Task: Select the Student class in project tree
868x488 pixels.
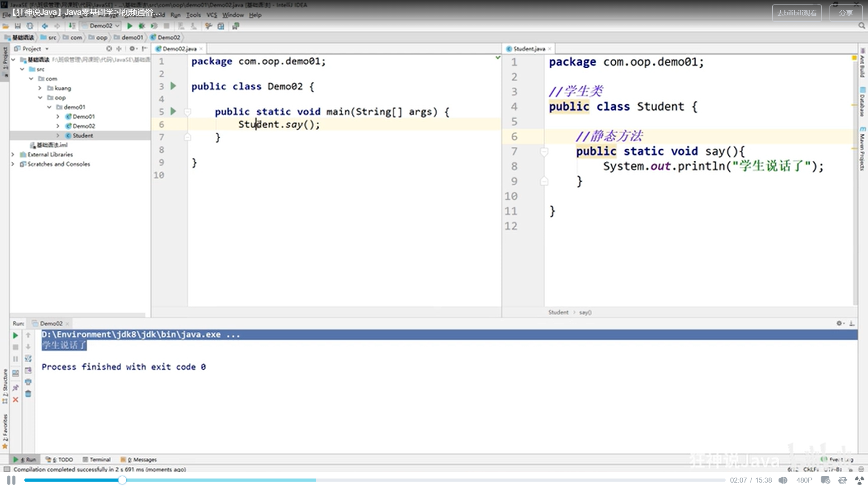Action: pos(83,136)
